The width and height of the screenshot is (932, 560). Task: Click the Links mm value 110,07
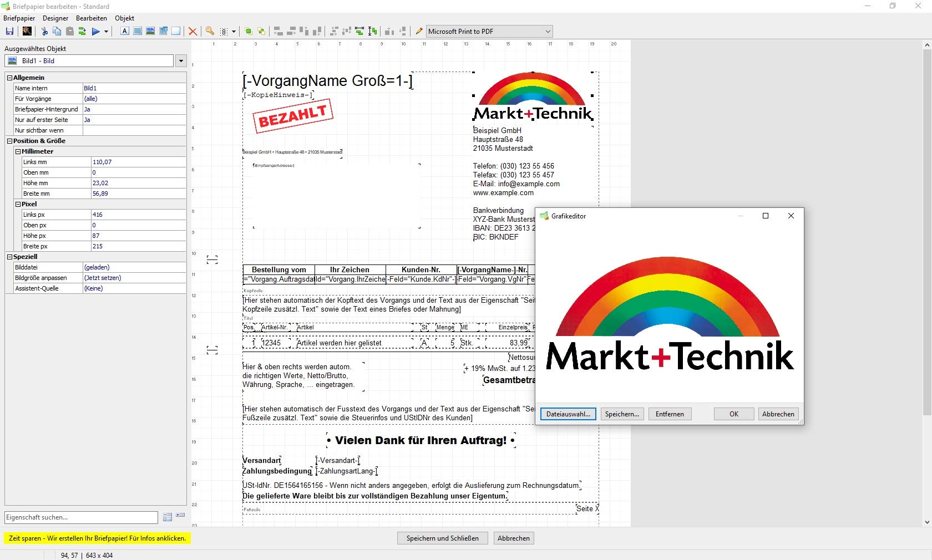(x=138, y=162)
